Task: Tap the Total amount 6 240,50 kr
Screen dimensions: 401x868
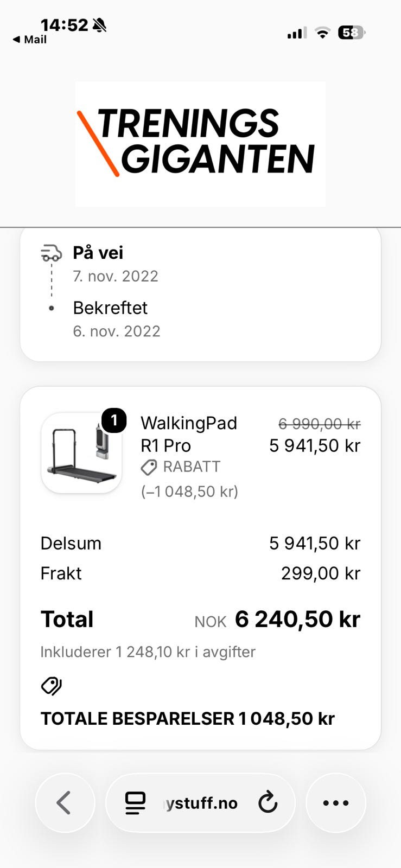Action: tap(297, 619)
